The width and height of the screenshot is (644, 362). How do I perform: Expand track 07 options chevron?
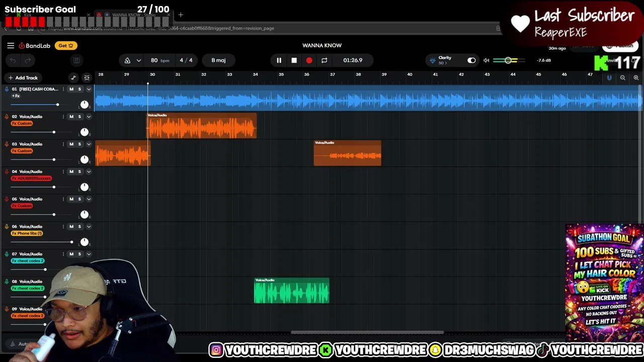point(89,254)
